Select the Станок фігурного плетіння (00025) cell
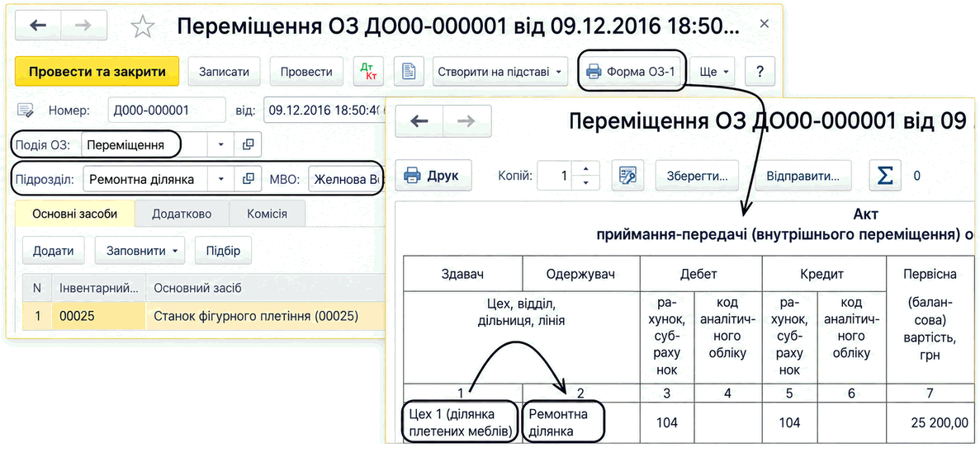This screenshot has width=980, height=457. [265, 317]
